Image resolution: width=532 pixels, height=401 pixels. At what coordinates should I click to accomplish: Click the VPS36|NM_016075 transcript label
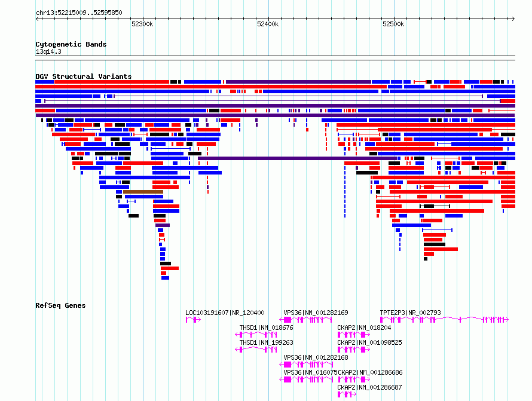pyautogui.click(x=310, y=372)
